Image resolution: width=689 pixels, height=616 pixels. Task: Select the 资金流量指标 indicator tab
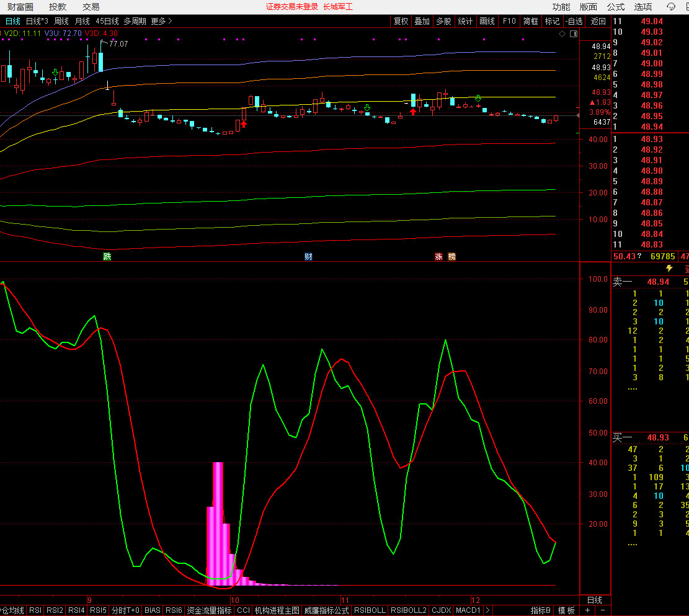[209, 610]
